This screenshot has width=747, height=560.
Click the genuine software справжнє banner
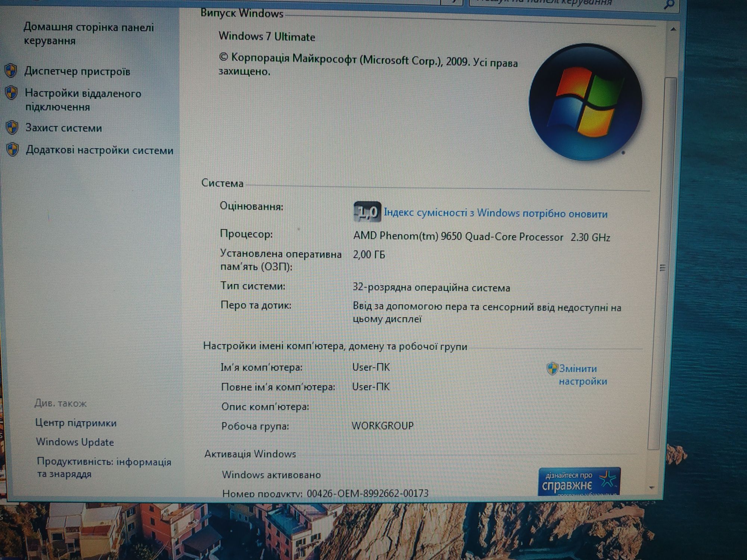[579, 482]
